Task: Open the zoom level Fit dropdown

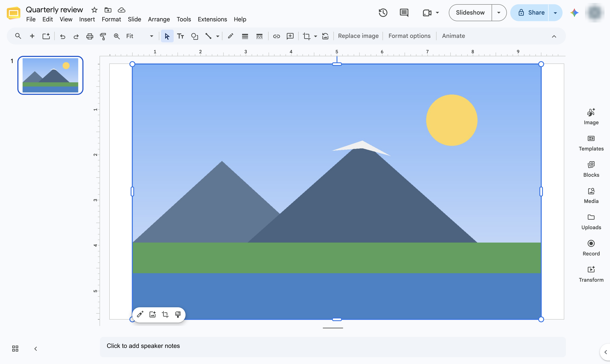Action: [x=139, y=36]
